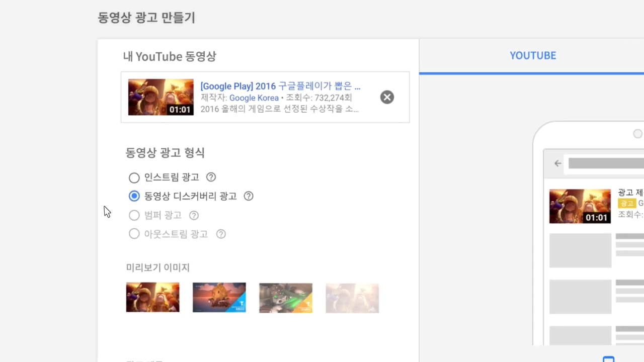
Task: Click the ad thumbnail in phone preview
Action: tap(580, 206)
